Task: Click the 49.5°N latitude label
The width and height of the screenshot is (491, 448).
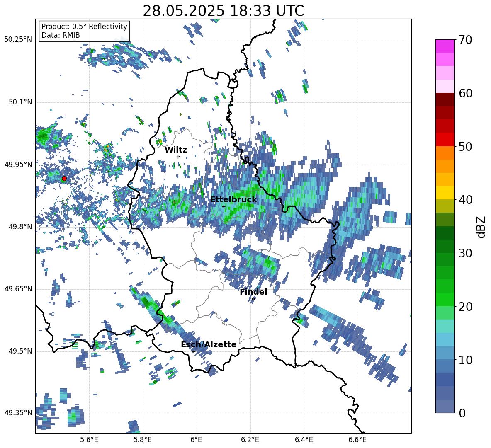Action: (20, 351)
